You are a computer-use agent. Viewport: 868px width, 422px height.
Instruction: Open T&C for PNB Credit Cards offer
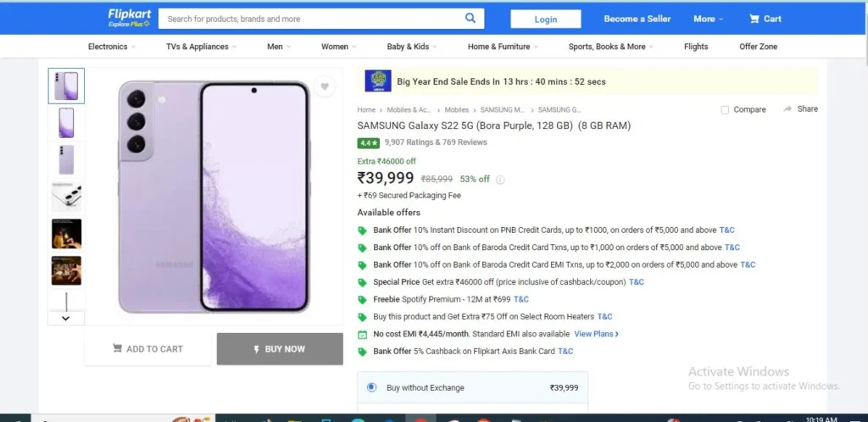pos(726,230)
